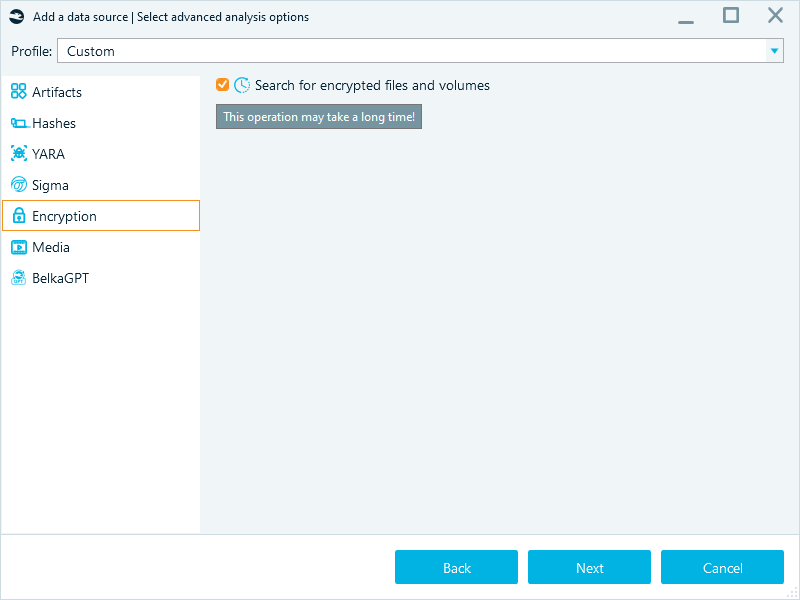This screenshot has width=800, height=600.
Task: Click the Belkasoft logo in the title bar
Action: (x=15, y=16)
